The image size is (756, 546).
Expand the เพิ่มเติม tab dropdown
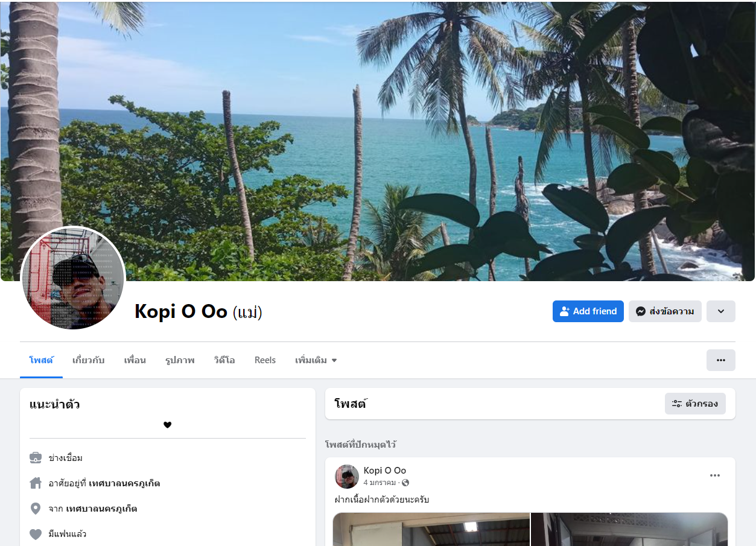(x=316, y=360)
